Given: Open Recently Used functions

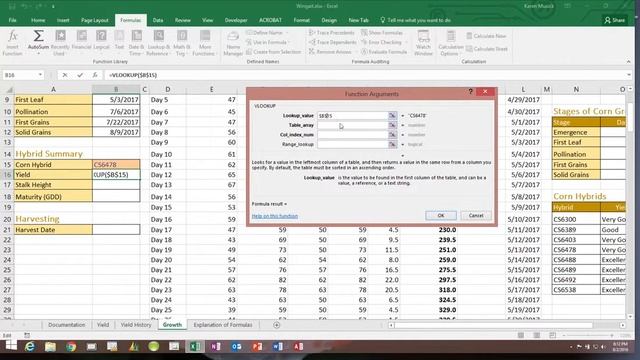Looking at the screenshot, I should [60, 42].
